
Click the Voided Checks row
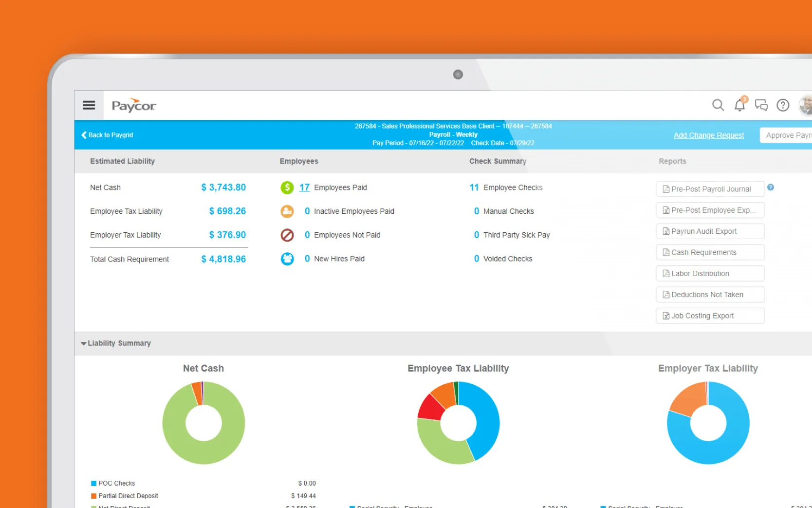(x=503, y=259)
